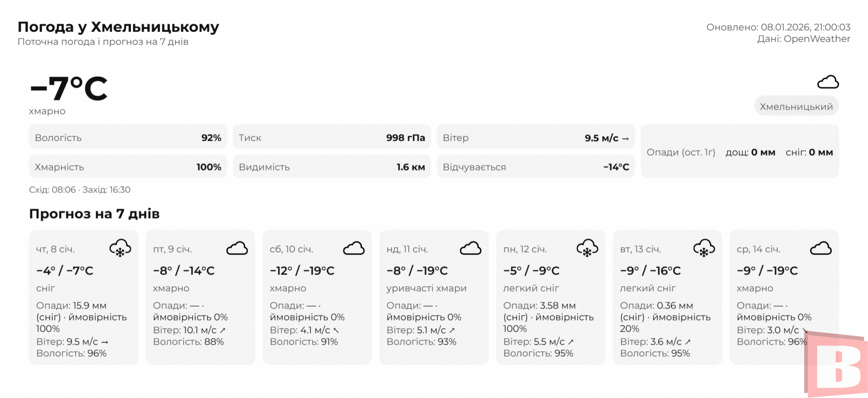Click the current weather cloud icon
Viewport: 868px width, 398px height.
pyautogui.click(x=828, y=82)
